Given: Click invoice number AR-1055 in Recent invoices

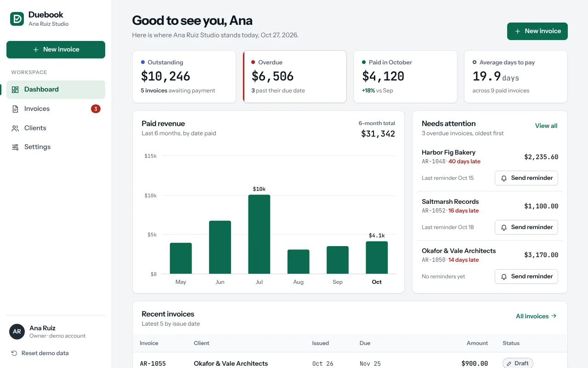Looking at the screenshot, I should click(x=153, y=363).
